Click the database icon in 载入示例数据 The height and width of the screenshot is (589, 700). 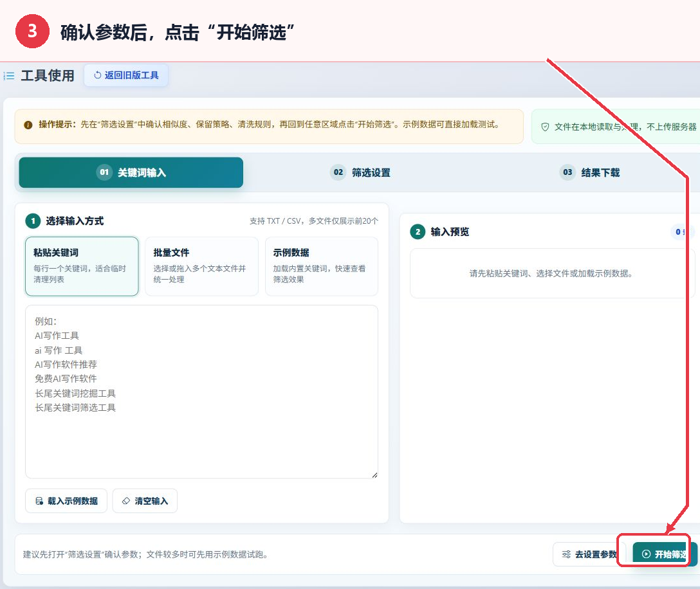(39, 501)
